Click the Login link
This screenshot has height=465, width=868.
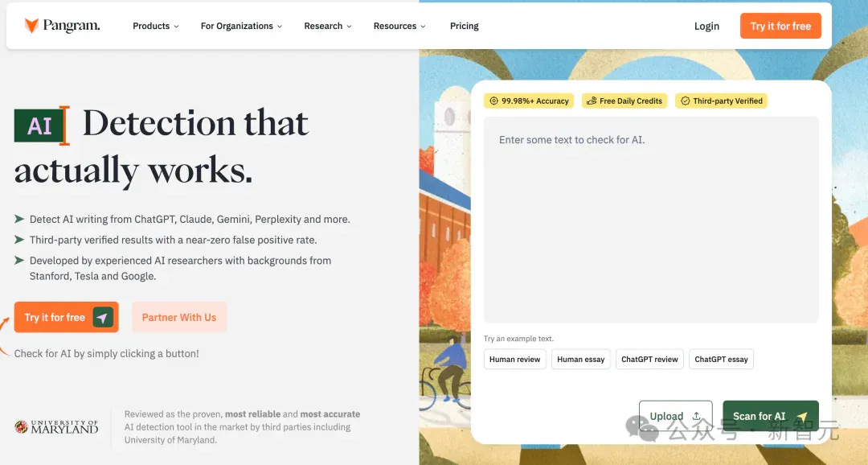tap(706, 26)
